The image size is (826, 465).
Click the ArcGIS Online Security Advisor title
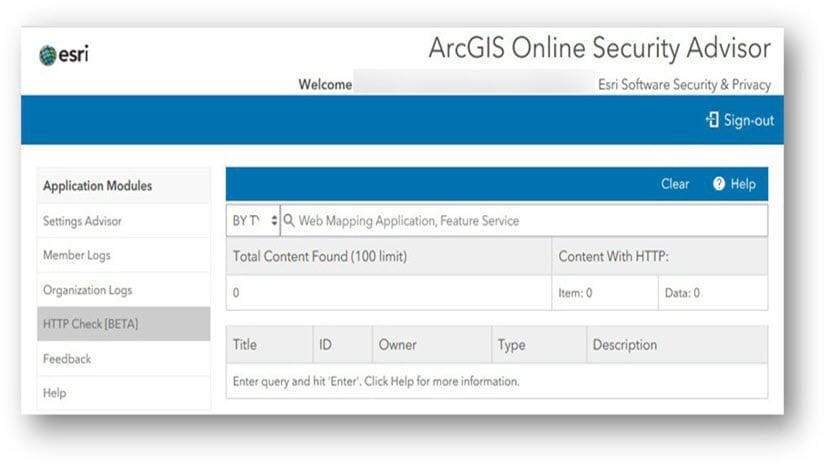599,48
